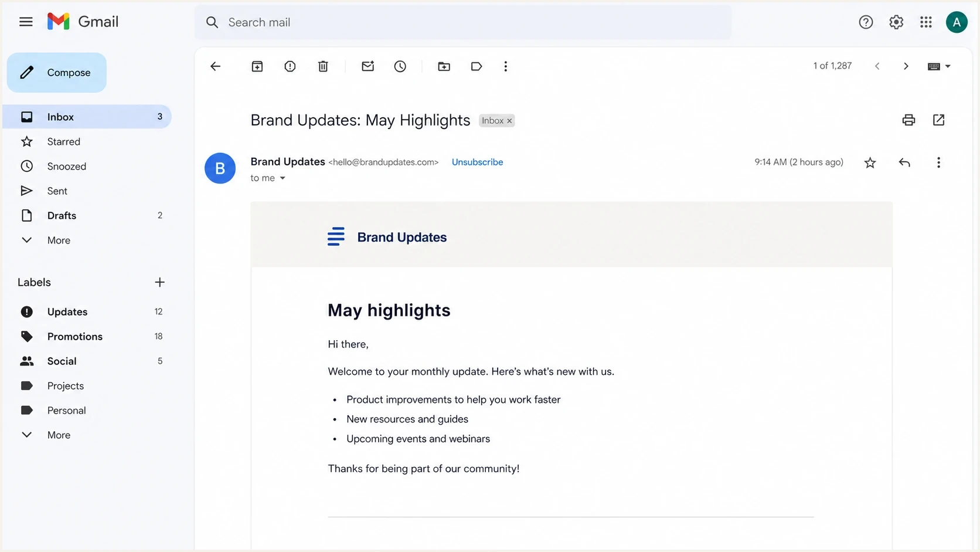Focus the Search mail field
This screenshot has height=552, width=980.
point(463,22)
